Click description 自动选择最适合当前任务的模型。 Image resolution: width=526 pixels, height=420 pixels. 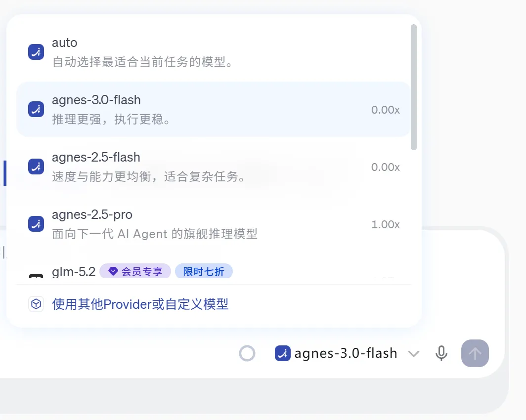click(143, 62)
